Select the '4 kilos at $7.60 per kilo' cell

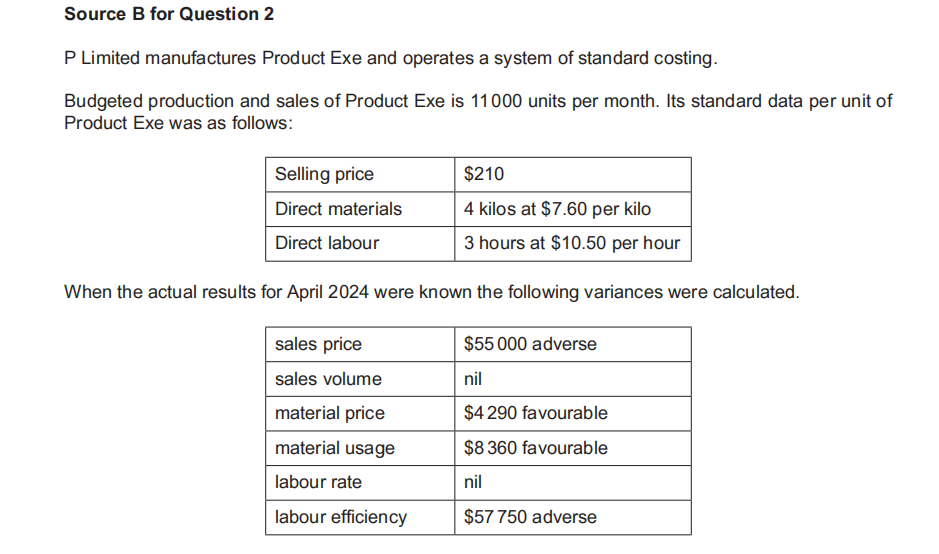tap(557, 209)
